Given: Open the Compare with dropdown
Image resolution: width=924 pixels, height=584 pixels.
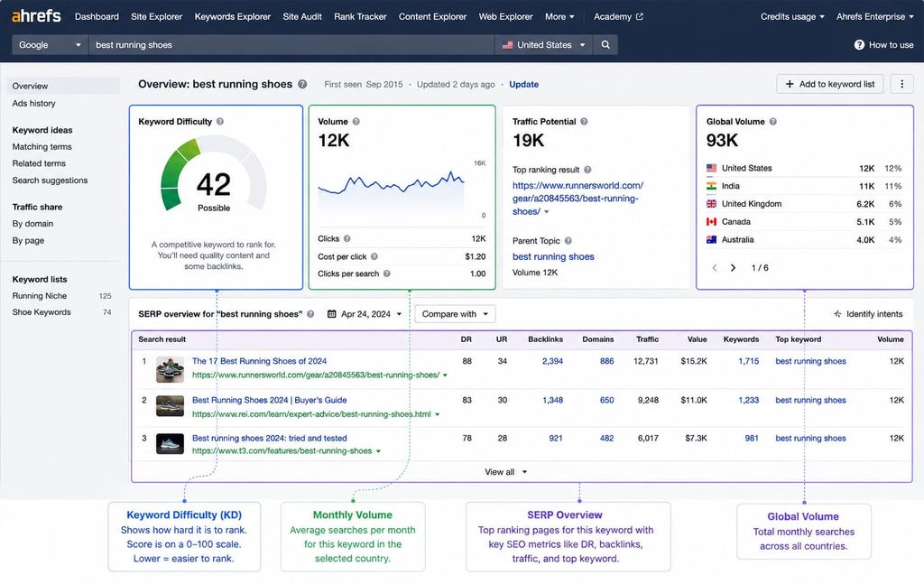Looking at the screenshot, I should [x=455, y=314].
